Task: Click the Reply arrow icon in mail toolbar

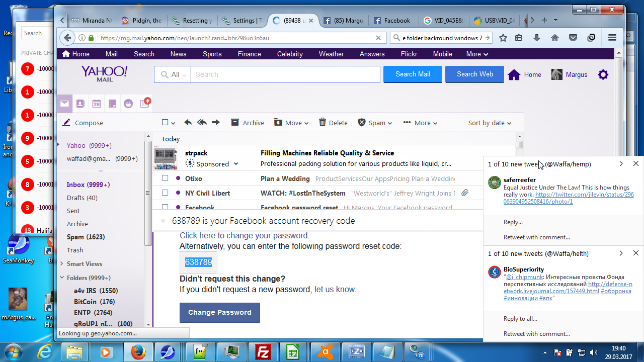Action: coord(188,122)
